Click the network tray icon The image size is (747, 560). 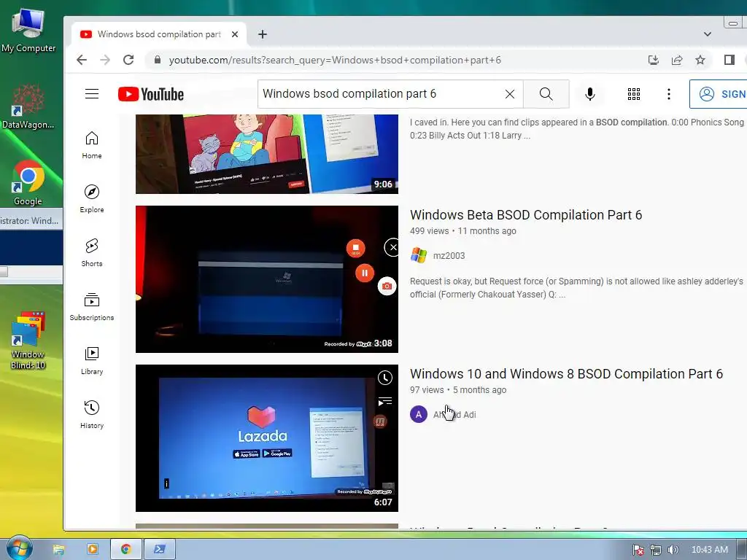coord(656,550)
